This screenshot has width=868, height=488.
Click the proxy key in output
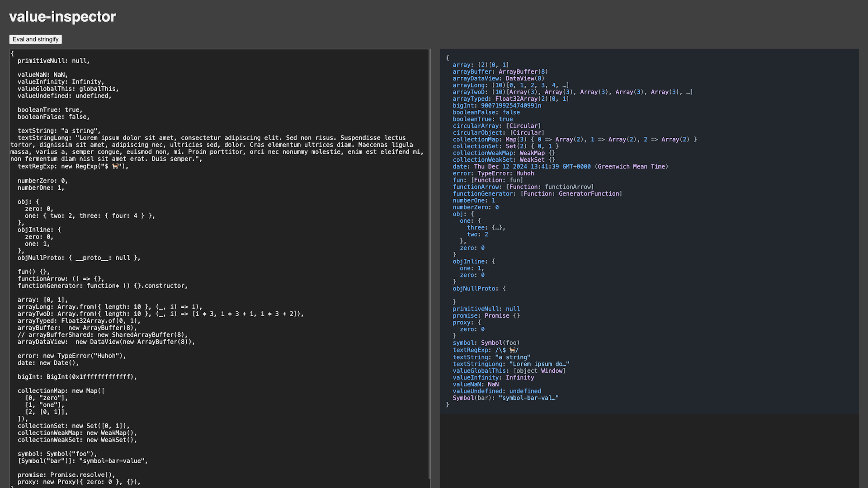pos(462,323)
